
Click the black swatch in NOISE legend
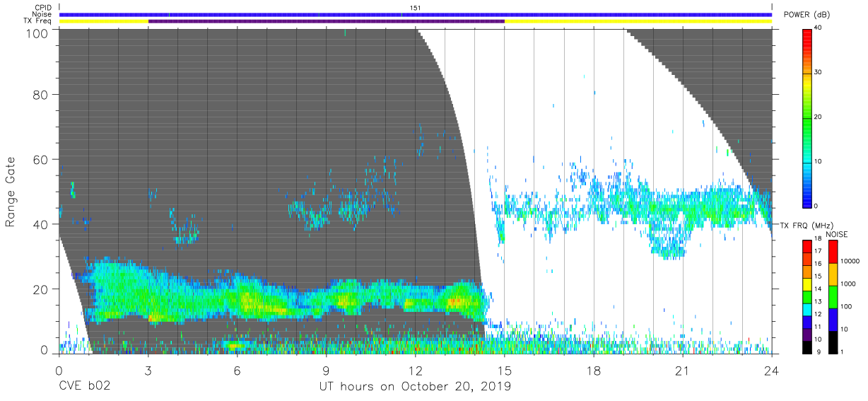[833, 342]
